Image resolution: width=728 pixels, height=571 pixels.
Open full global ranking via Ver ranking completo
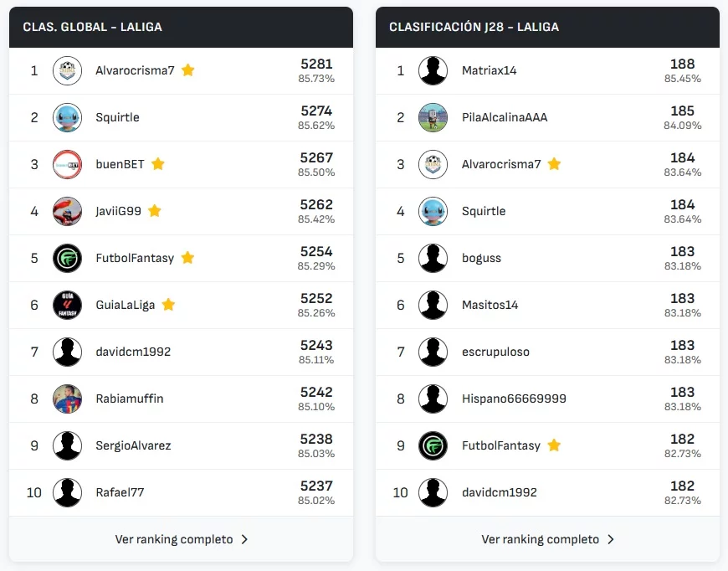coord(174,539)
